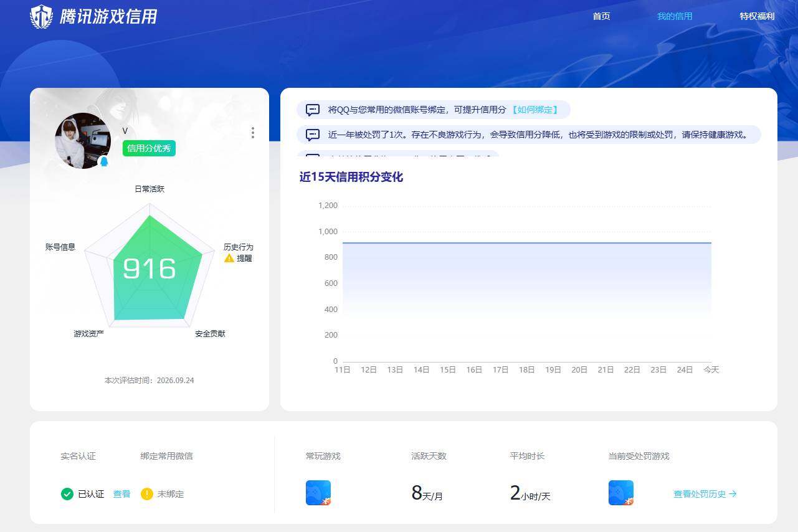Click the 游戏资产 radar label

pos(88,334)
